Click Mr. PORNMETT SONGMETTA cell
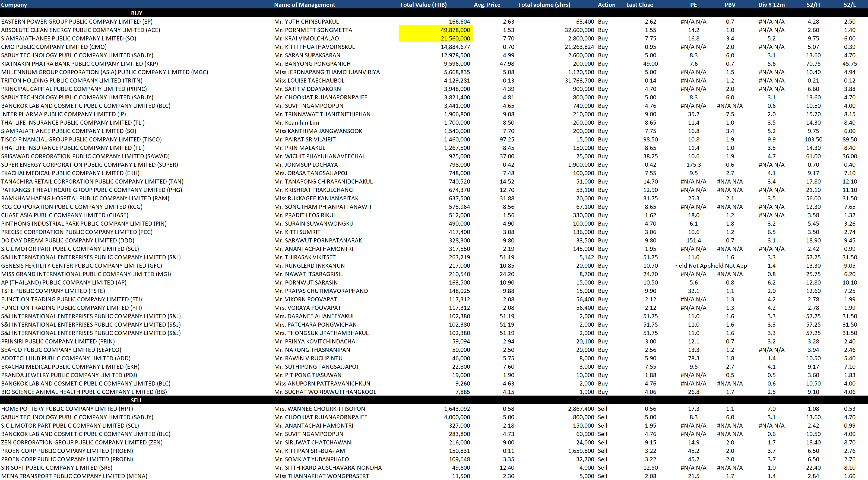Image resolution: width=868 pixels, height=480 pixels. pyautogui.click(x=313, y=30)
